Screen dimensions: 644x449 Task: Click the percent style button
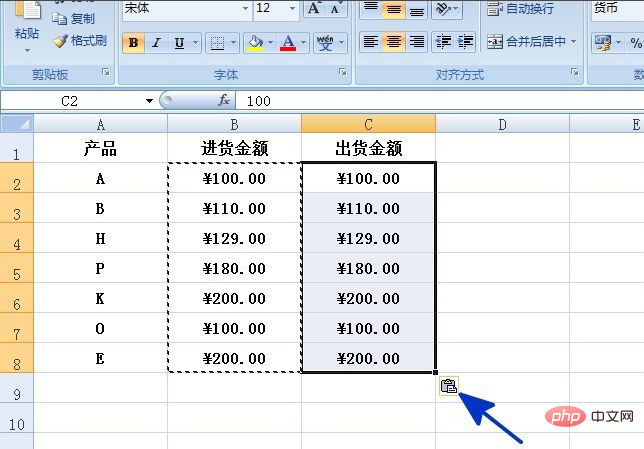click(636, 43)
